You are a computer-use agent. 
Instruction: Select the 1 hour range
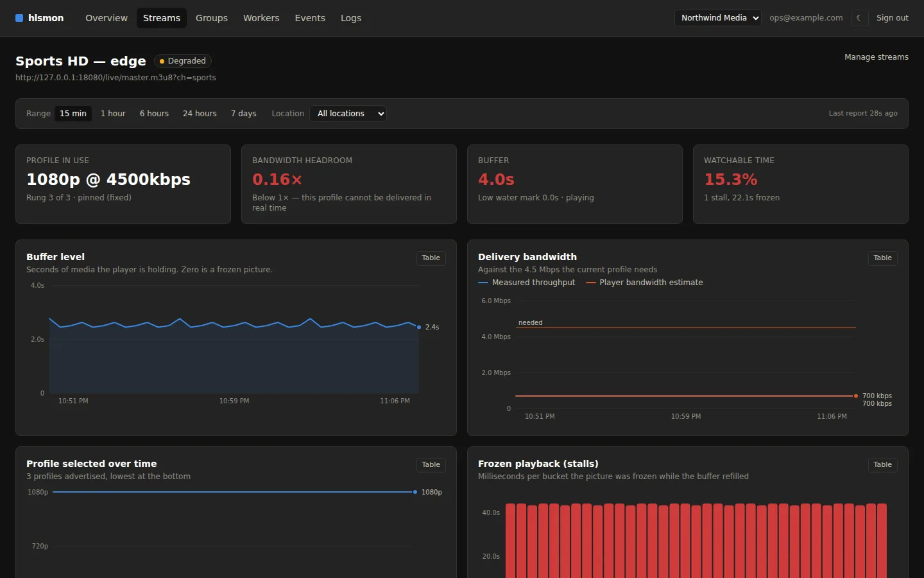pos(113,114)
